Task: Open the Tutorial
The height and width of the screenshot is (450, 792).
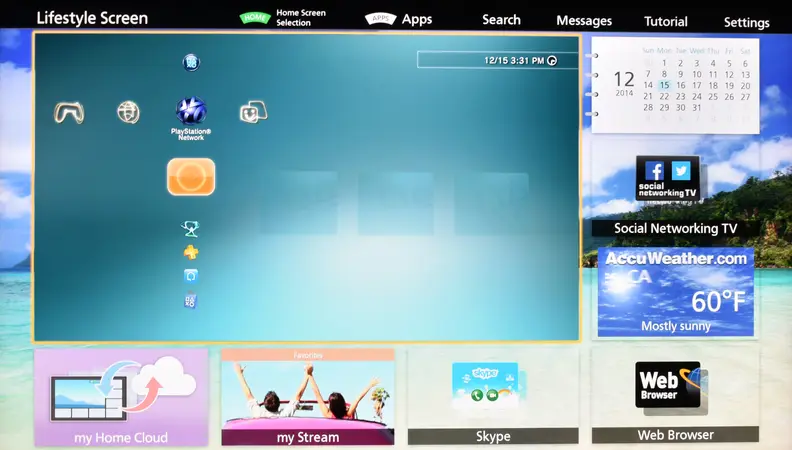Action: [666, 21]
